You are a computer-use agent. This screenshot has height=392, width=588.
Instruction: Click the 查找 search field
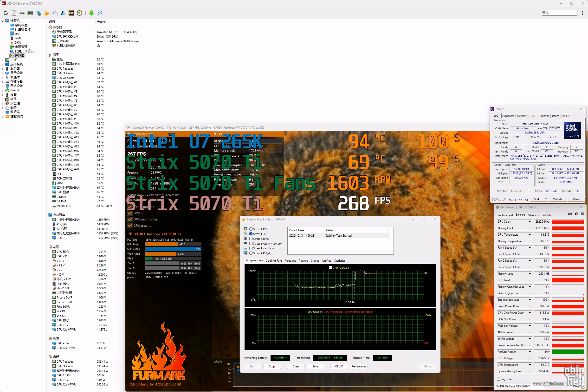(559, 13)
